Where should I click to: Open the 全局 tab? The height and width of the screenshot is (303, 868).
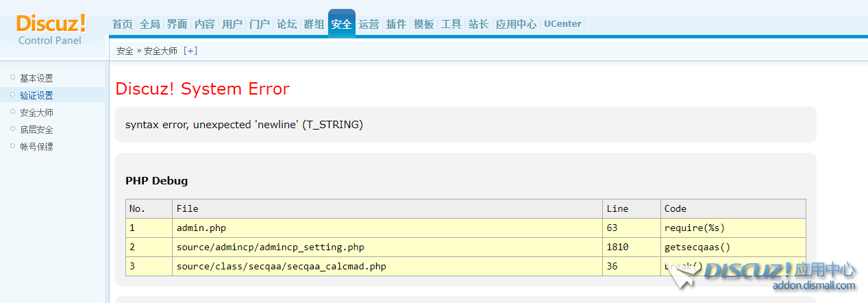[149, 24]
